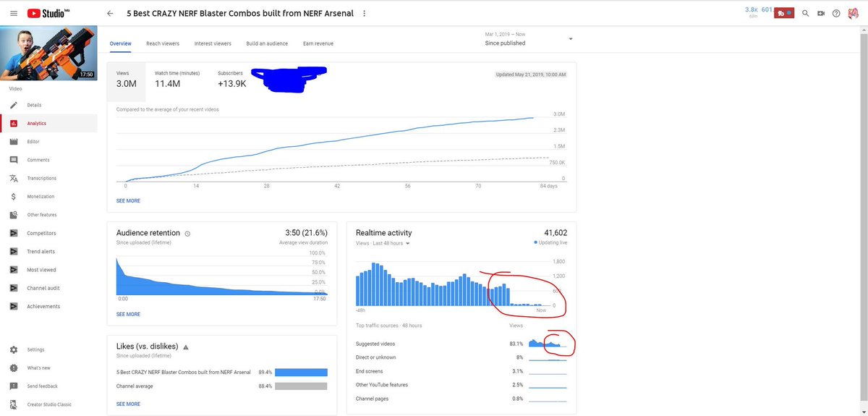
Task: Click the What's new alert icon
Action: (14, 368)
